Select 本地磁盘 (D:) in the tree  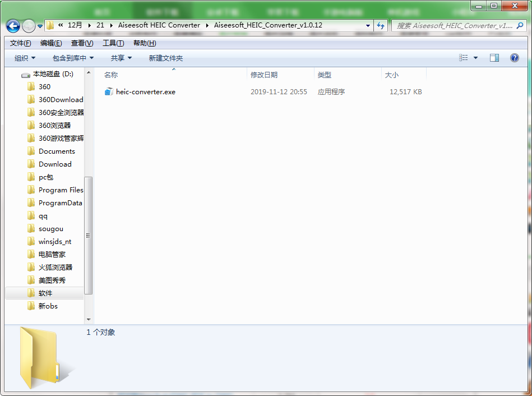click(48, 74)
